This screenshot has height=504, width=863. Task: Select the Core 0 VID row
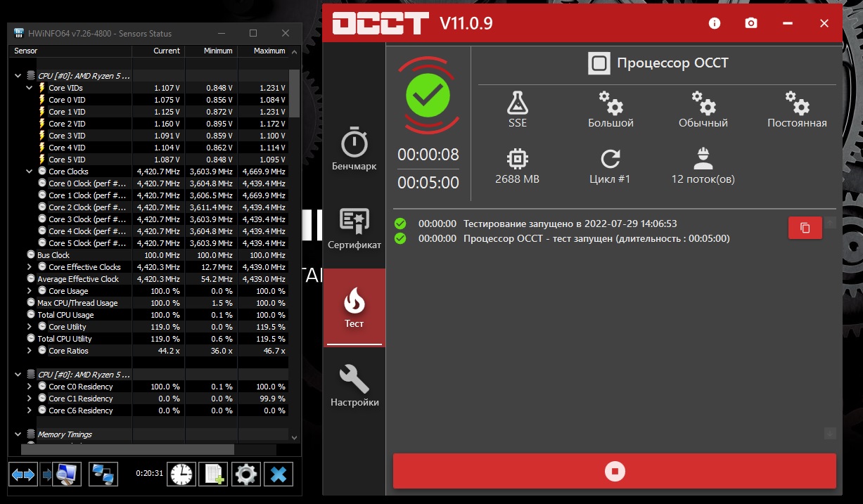click(149, 100)
